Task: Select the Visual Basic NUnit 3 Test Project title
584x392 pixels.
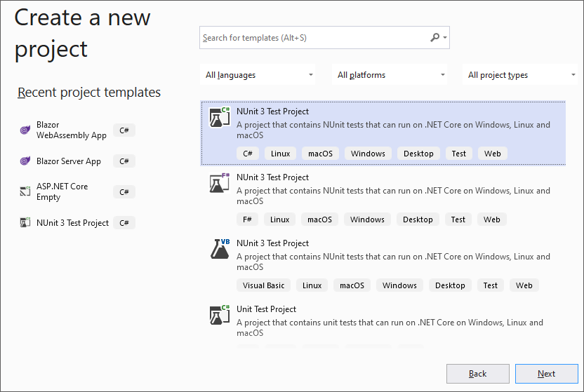Action: click(272, 243)
